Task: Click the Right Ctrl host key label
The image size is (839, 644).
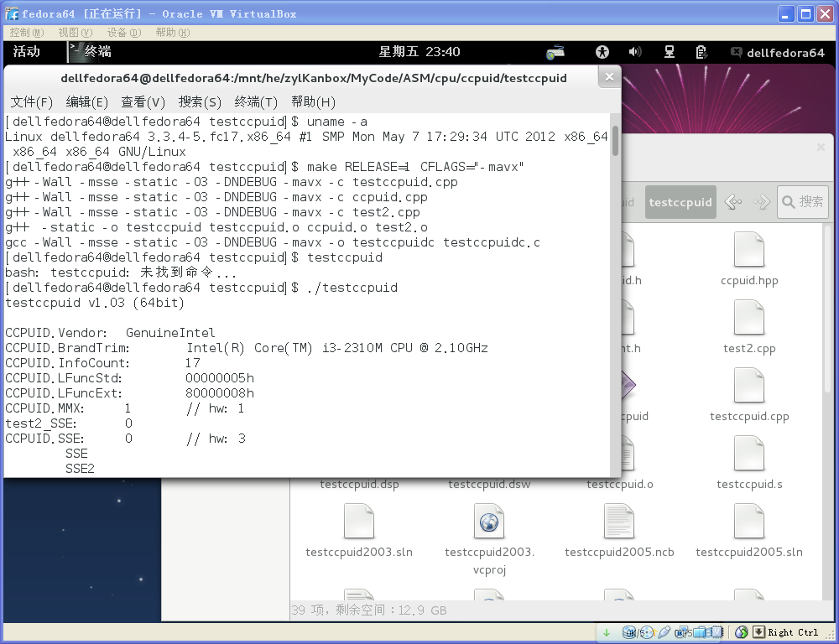Action: tap(793, 633)
